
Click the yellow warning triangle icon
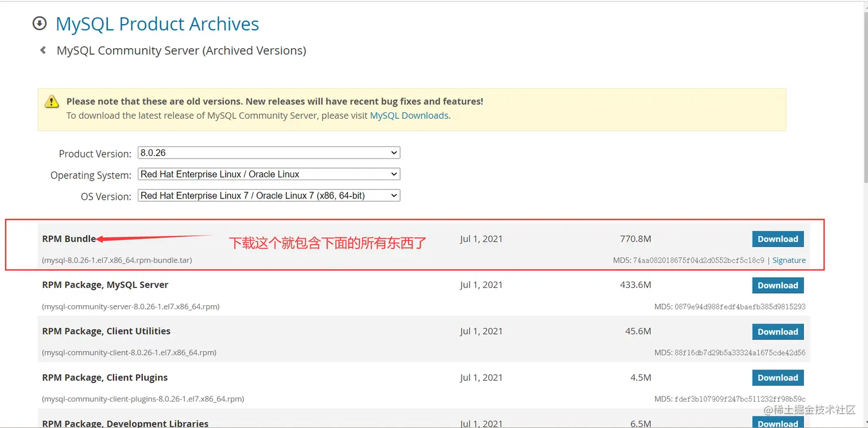point(52,102)
